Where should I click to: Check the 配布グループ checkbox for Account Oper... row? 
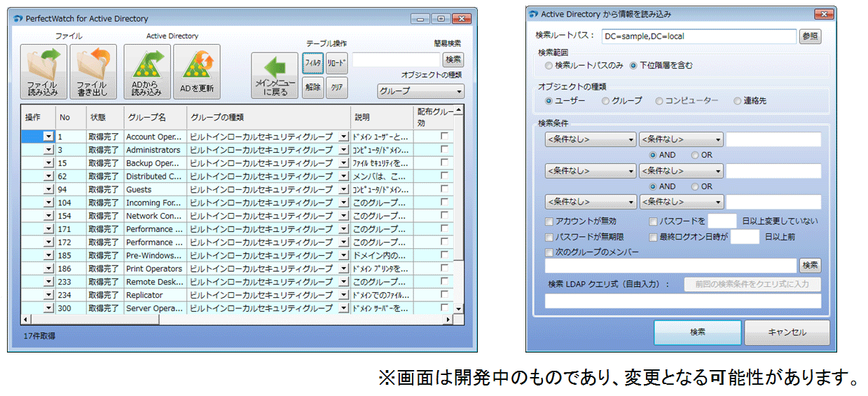point(444,137)
